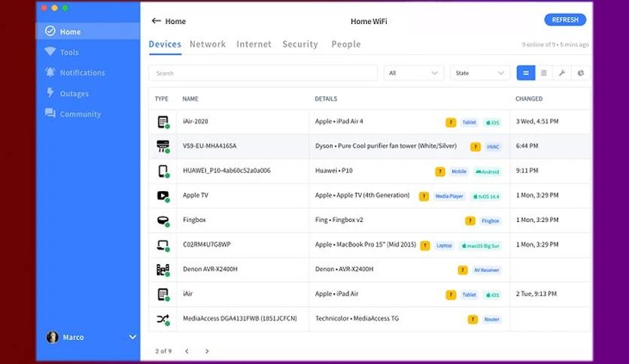The height and width of the screenshot is (364, 629).
Task: Select the HUAWEI_P10-4ab60c52a0a006 device name
Action: click(226, 171)
